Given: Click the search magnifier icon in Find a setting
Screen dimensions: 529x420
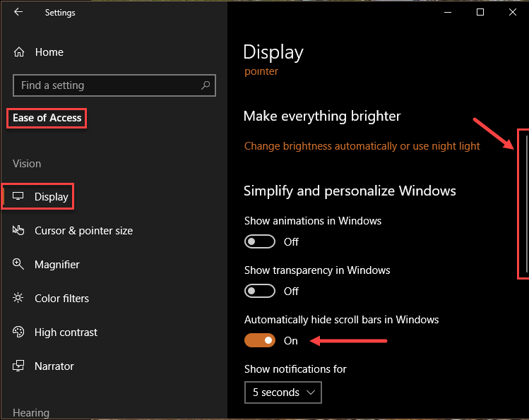Looking at the screenshot, I should click(206, 85).
